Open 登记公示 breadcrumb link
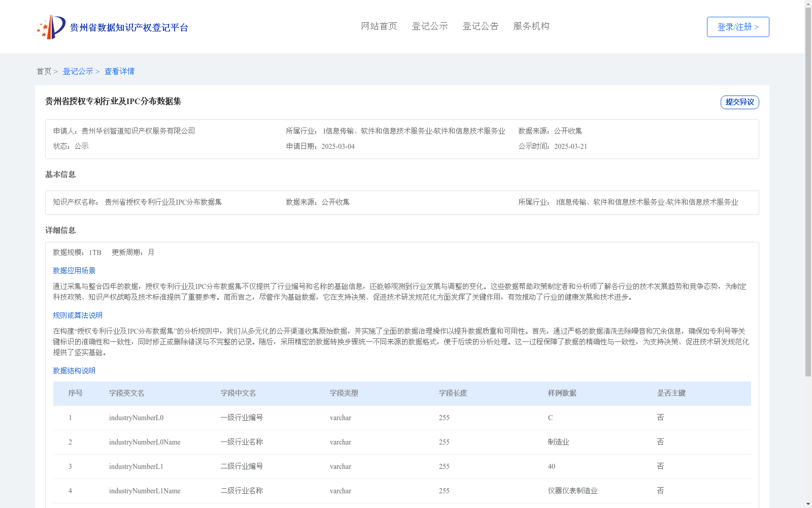 [x=78, y=71]
